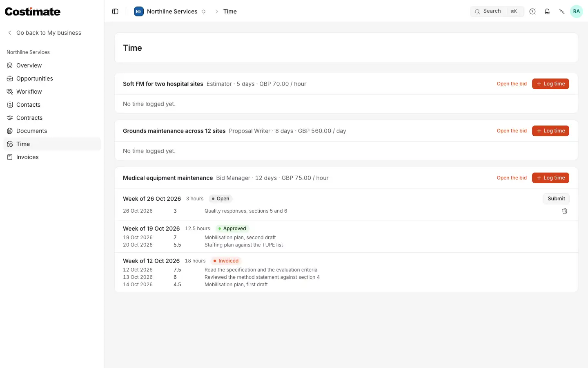
Task: Open the RA user avatar menu
Action: pyautogui.click(x=577, y=11)
